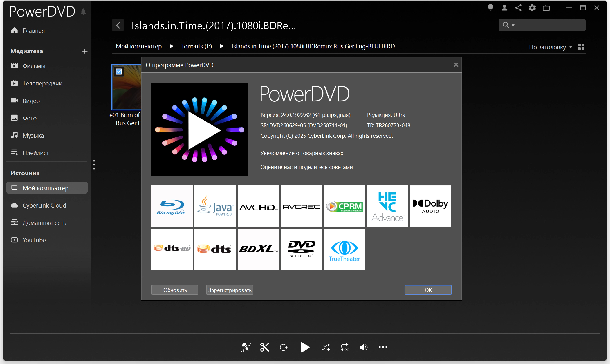Select the e01.Born.of video thumbnail
This screenshot has width=610, height=364.
[x=127, y=87]
